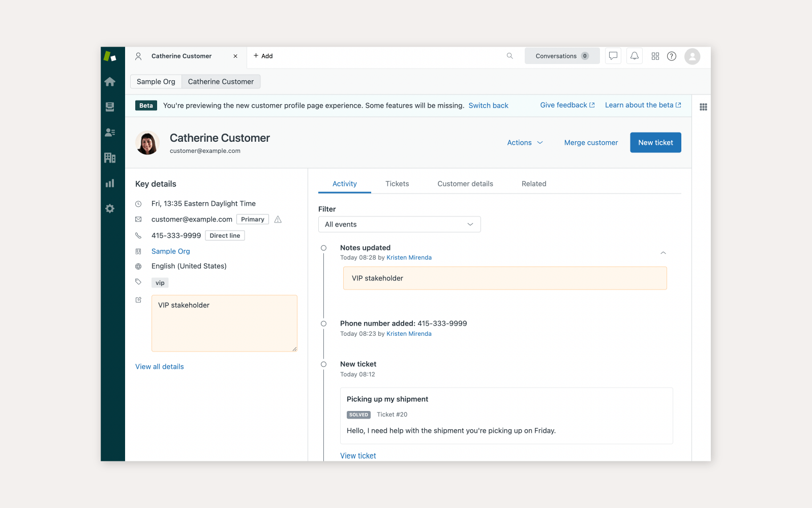The height and width of the screenshot is (508, 812).
Task: Open the apps grid icon on right panel
Action: [703, 107]
